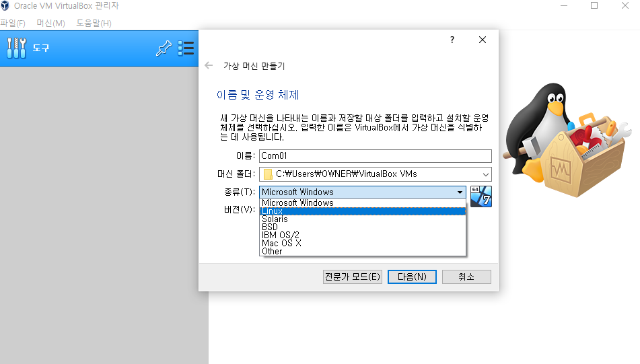Click the 전문가 모드(E) button

352,277
